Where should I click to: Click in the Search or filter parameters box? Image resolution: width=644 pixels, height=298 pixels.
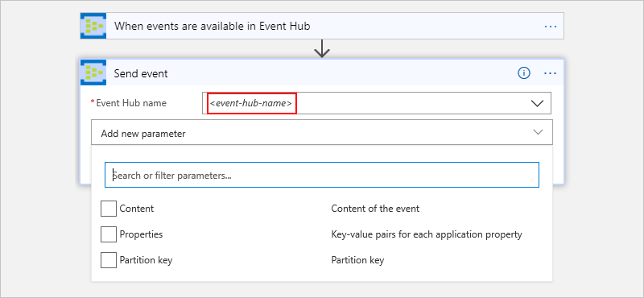coord(322,175)
